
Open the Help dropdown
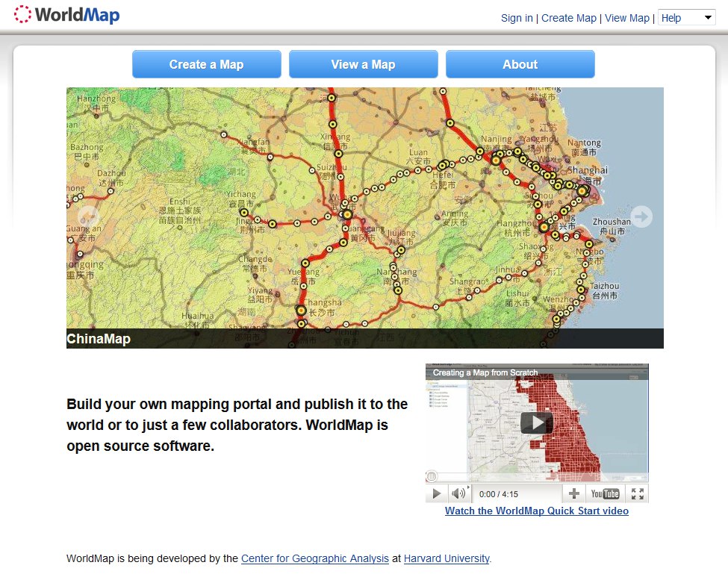click(x=687, y=18)
